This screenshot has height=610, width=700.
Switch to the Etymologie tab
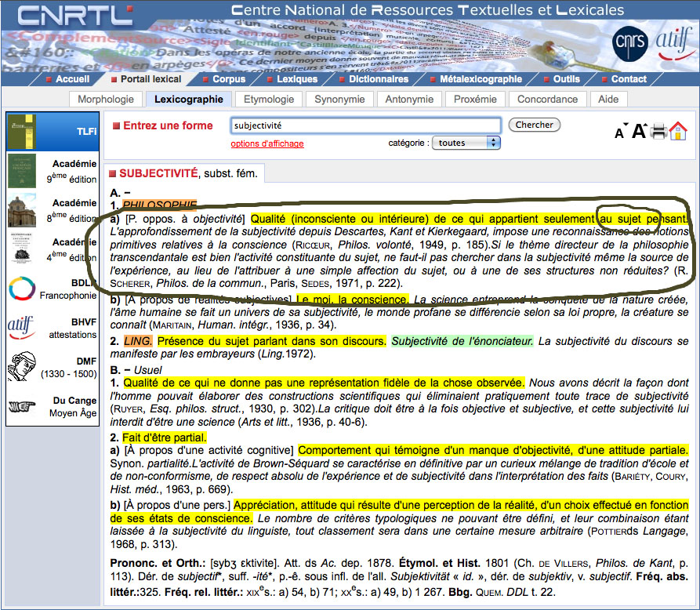pyautogui.click(x=270, y=100)
